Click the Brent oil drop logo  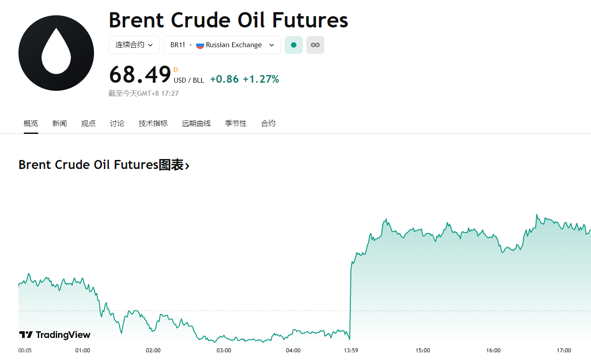56,53
